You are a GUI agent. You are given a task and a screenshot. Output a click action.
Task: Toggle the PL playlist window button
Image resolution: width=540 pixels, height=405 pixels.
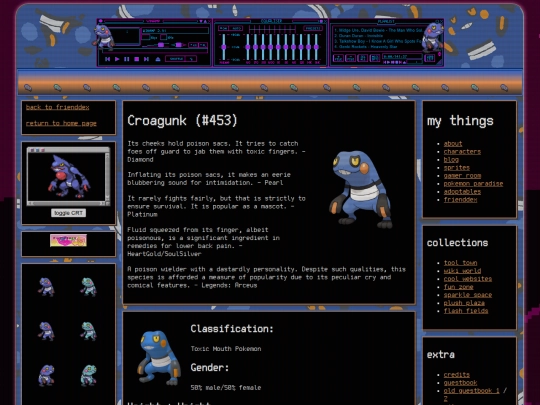pos(203,45)
